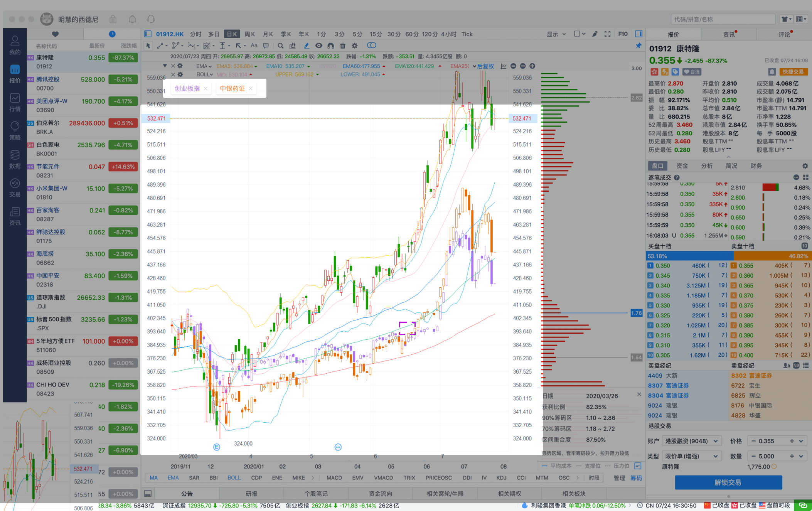Open 我的 profile in sidebar
Viewport: 812px width, 511px height.
[15, 45]
